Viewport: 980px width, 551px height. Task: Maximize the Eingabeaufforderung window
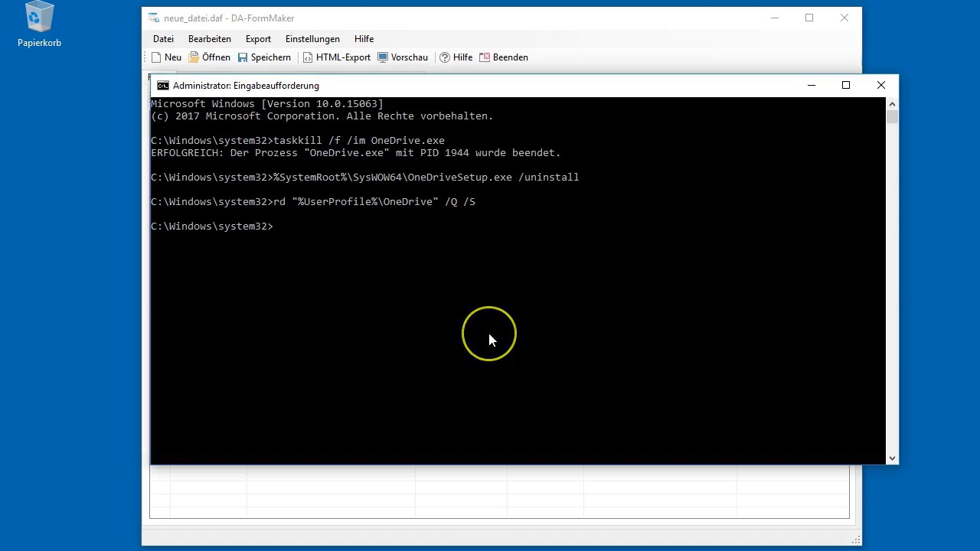click(846, 86)
